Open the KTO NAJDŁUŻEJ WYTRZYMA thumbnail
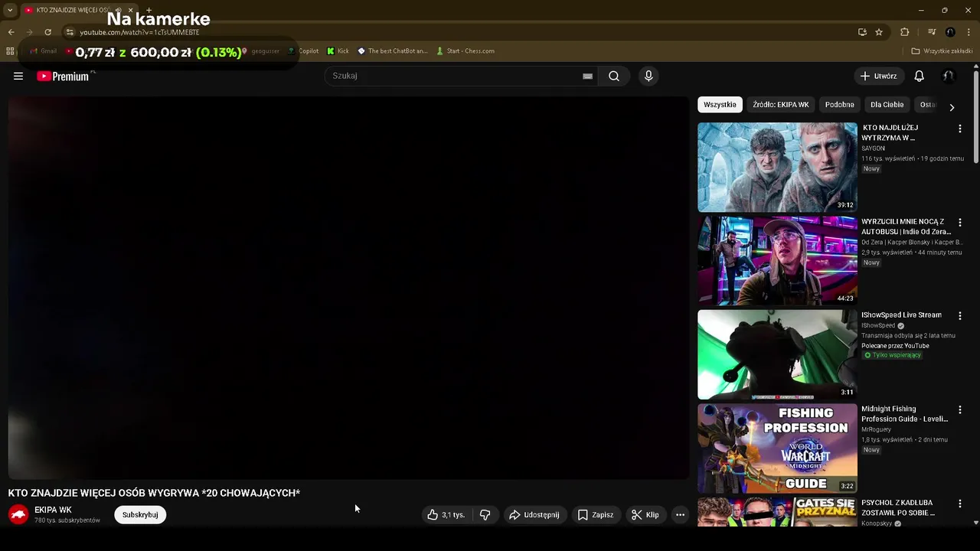Screen dimensions: 980x551 point(777,167)
